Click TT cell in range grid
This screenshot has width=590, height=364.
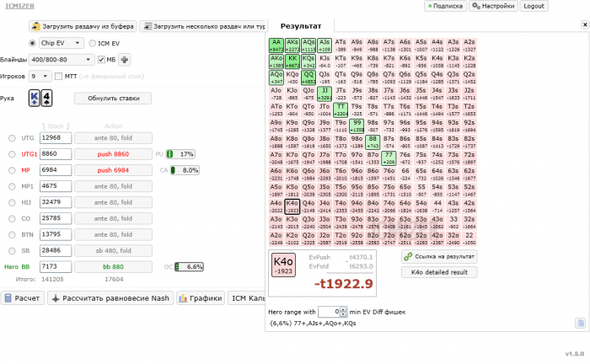tap(341, 110)
